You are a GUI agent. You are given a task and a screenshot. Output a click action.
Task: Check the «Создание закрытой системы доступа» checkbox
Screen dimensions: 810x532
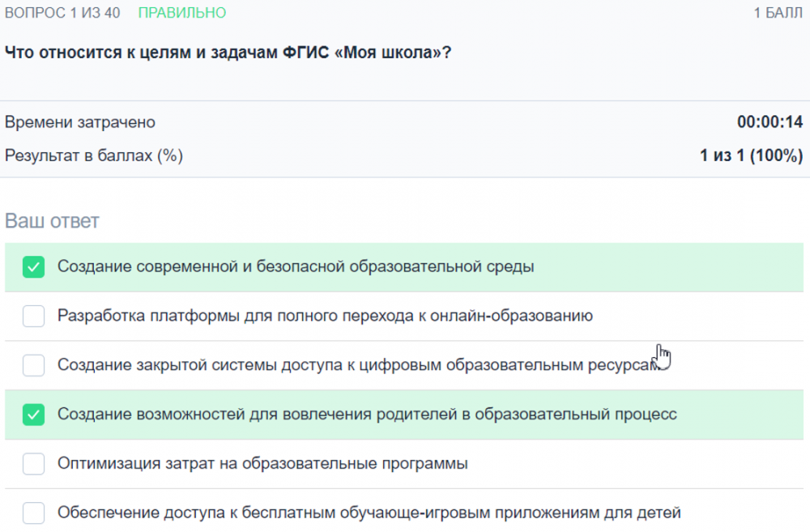pos(33,366)
